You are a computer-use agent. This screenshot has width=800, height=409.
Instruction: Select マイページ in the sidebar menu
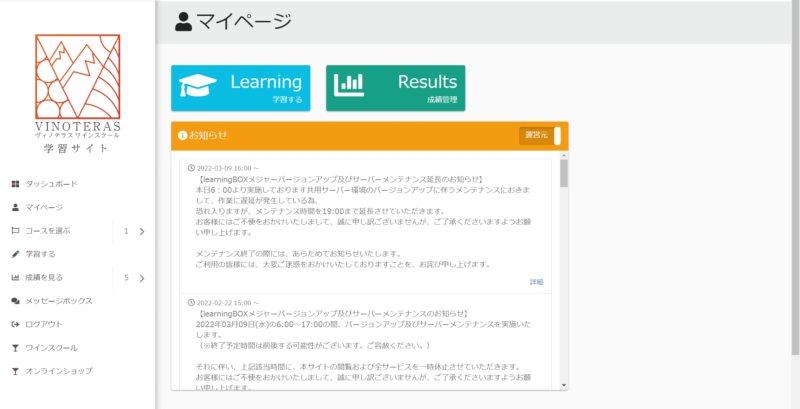44,208
